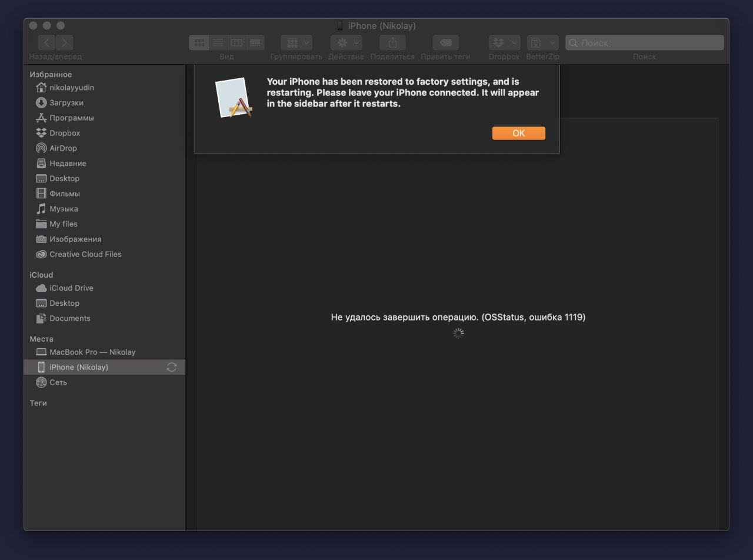
Task: Open iCloud Drive in the sidebar
Action: point(105,288)
